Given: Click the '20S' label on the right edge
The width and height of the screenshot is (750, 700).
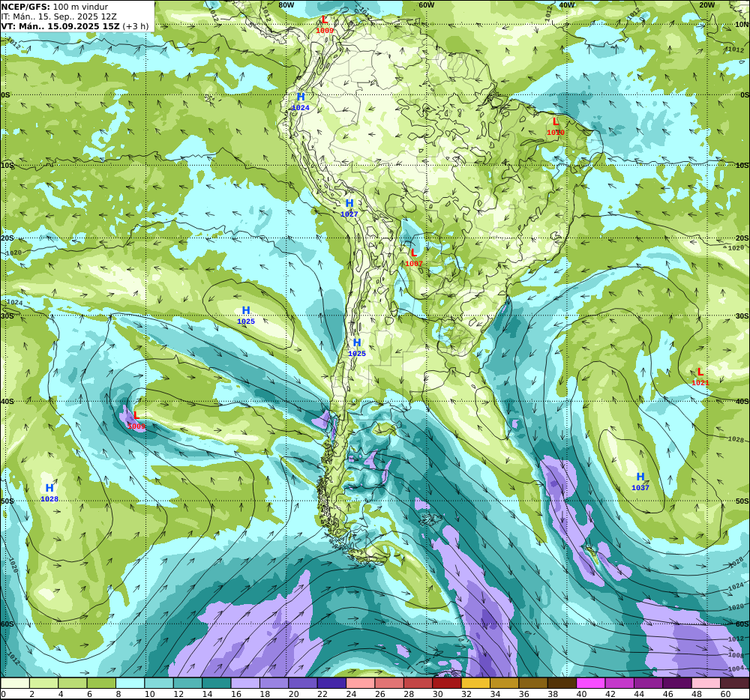Looking at the screenshot, I should tap(742, 238).
